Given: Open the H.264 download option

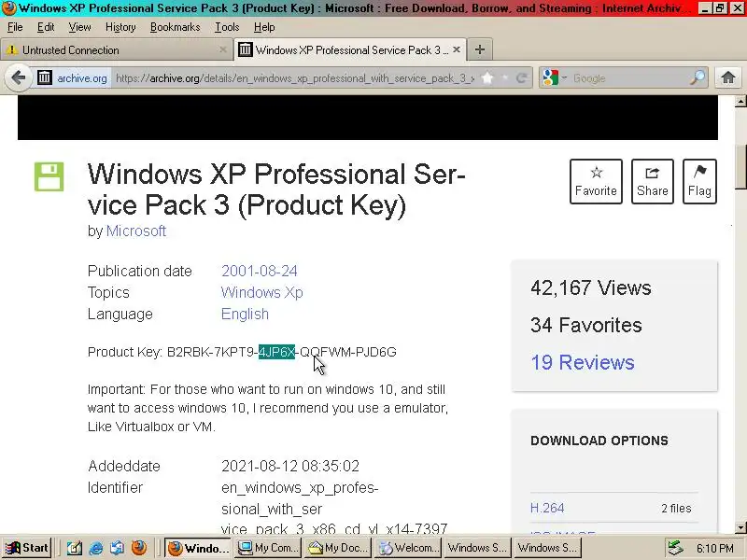Looking at the screenshot, I should pyautogui.click(x=547, y=508).
